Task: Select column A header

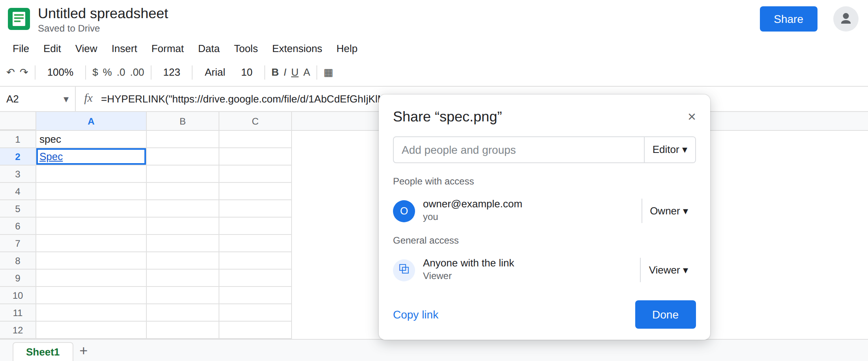Action: coord(91,121)
